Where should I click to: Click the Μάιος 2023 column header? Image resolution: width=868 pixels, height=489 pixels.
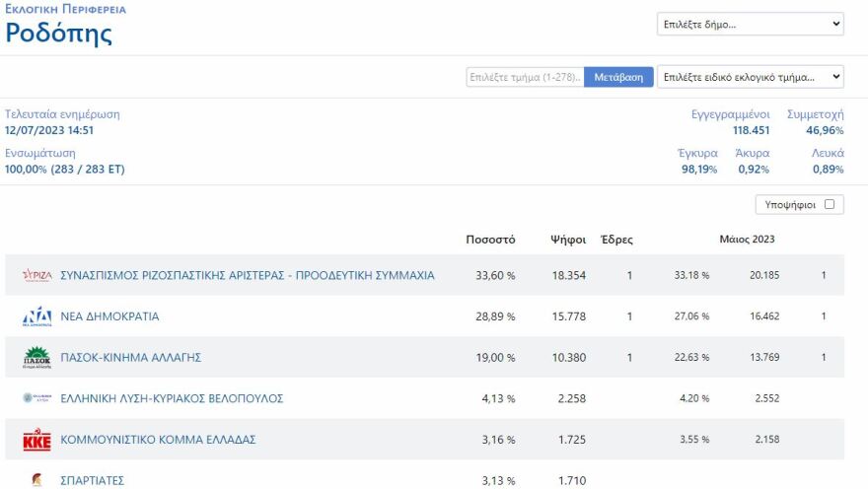(747, 240)
